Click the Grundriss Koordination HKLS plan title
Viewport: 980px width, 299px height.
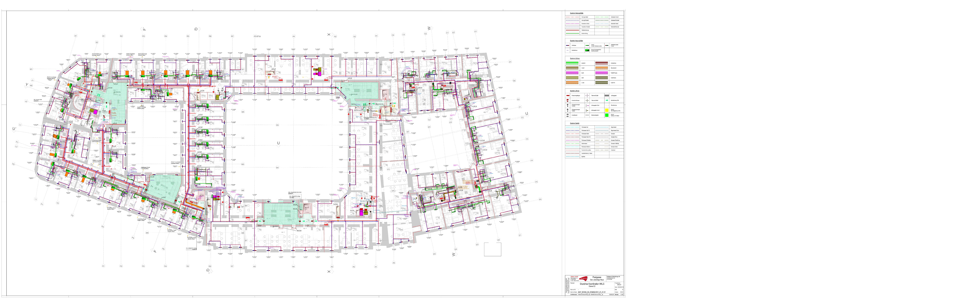click(592, 284)
